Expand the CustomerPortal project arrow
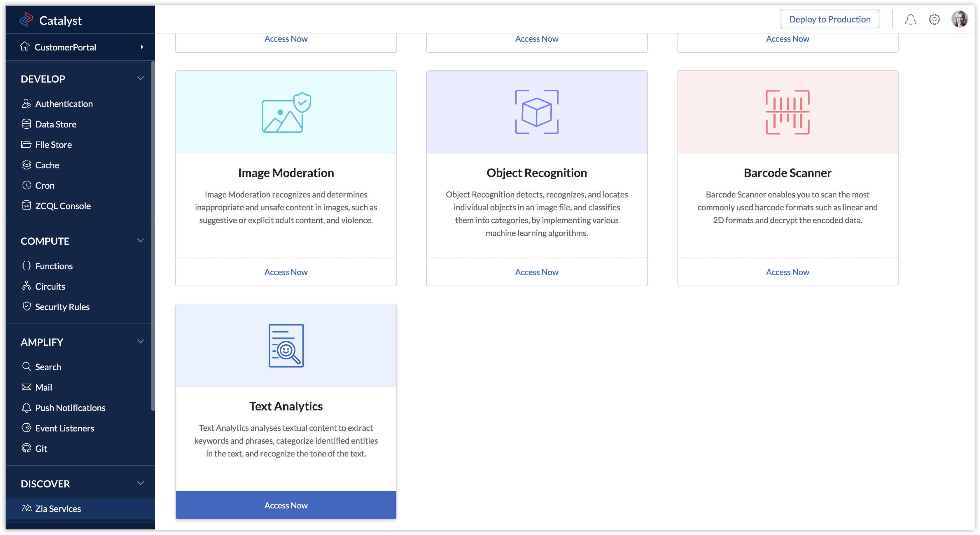980x535 pixels. point(141,47)
